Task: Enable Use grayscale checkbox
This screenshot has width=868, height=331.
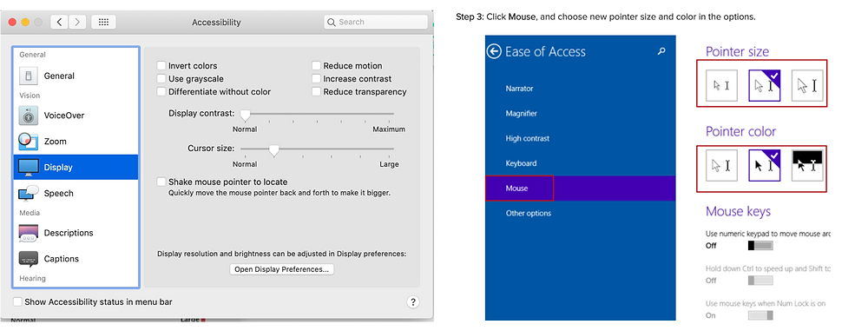Action: tap(161, 79)
